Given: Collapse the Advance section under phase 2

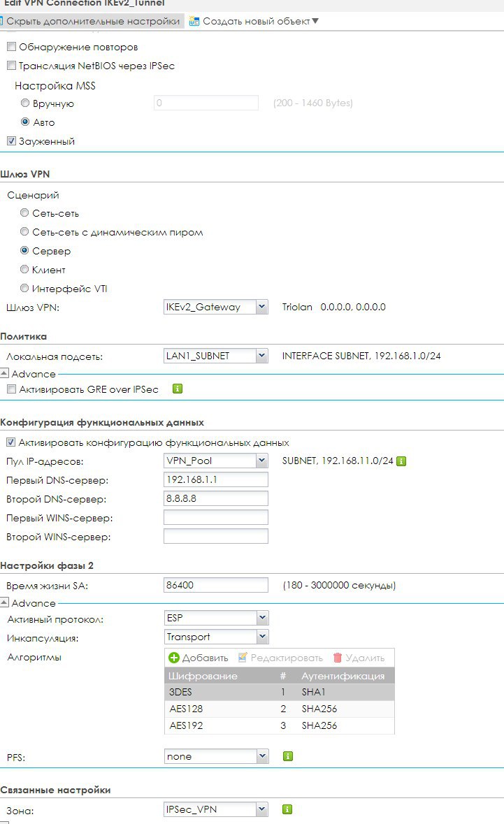Looking at the screenshot, I should [4, 602].
